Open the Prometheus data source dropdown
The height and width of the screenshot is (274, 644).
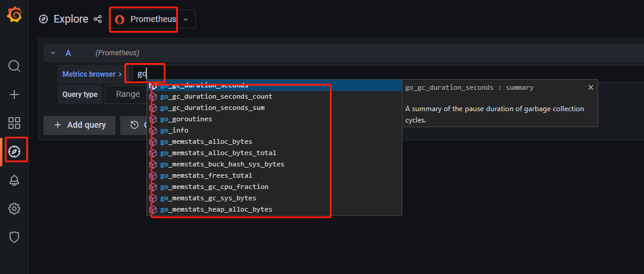153,19
